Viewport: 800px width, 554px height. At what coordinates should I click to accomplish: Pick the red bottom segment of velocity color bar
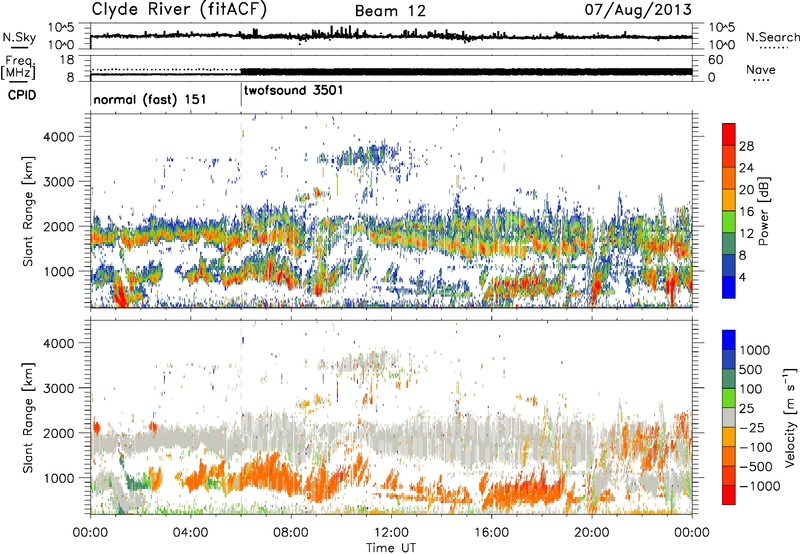click(729, 495)
